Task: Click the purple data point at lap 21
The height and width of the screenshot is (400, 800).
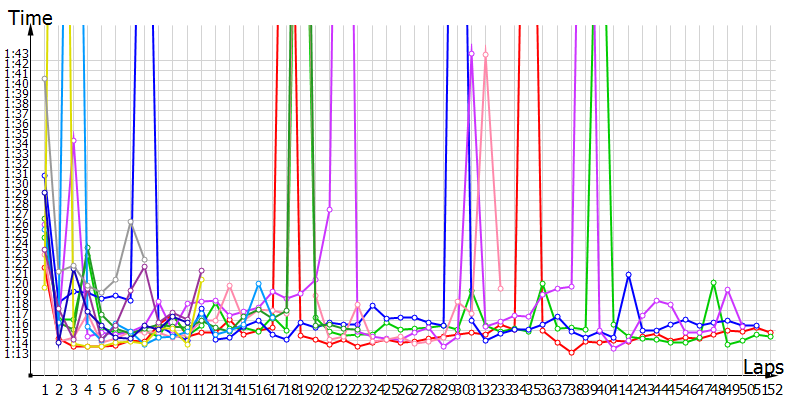Action: [x=329, y=209]
